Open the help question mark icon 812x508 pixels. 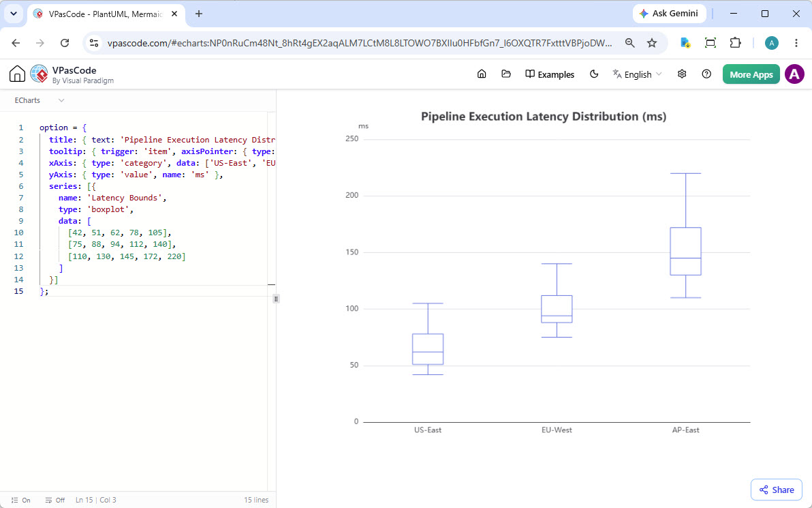tap(706, 74)
